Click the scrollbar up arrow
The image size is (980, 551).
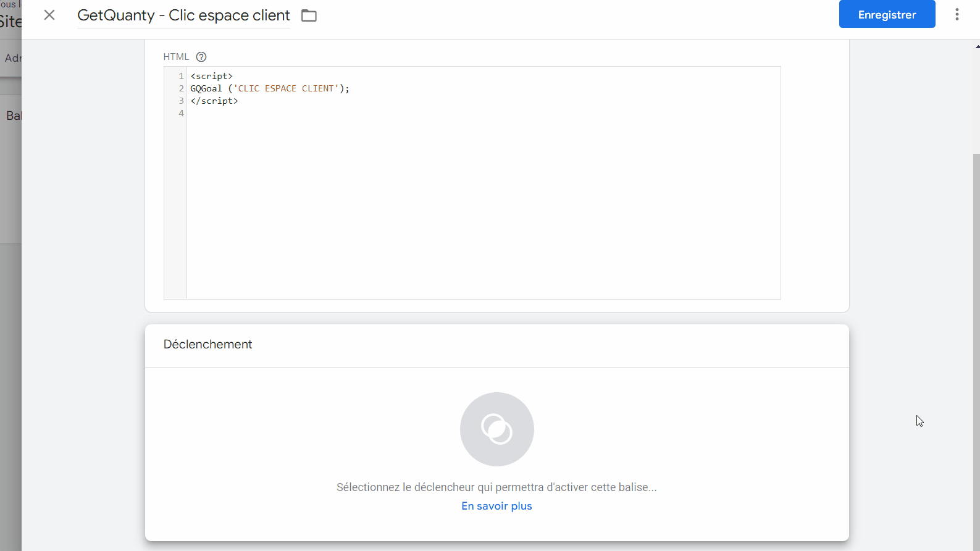[977, 46]
